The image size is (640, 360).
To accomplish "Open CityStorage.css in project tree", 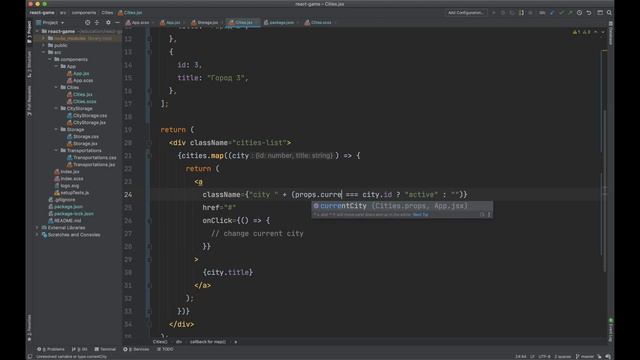I will point(87,116).
